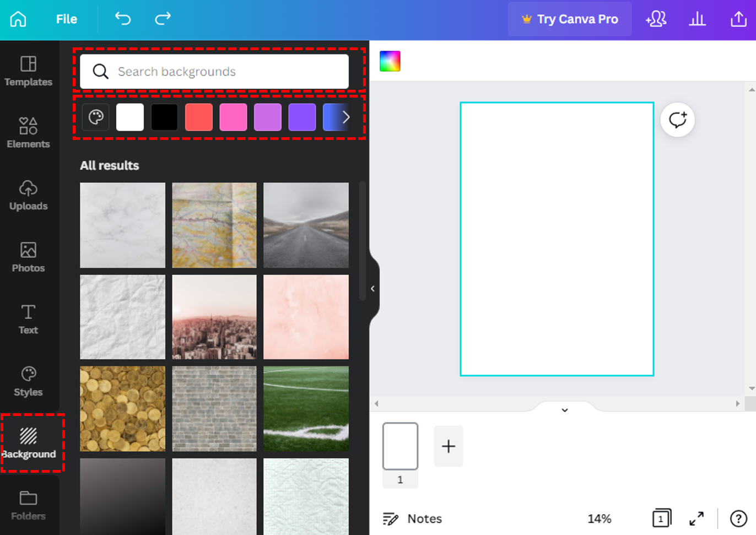Click canvas horizontal scrollbar left arrow

tap(376, 404)
